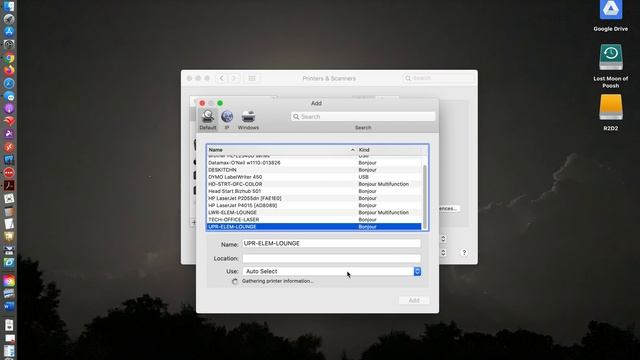Viewport: 640px width, 360px height.
Task: Select the DESKITCHN printer row
Action: point(314,170)
